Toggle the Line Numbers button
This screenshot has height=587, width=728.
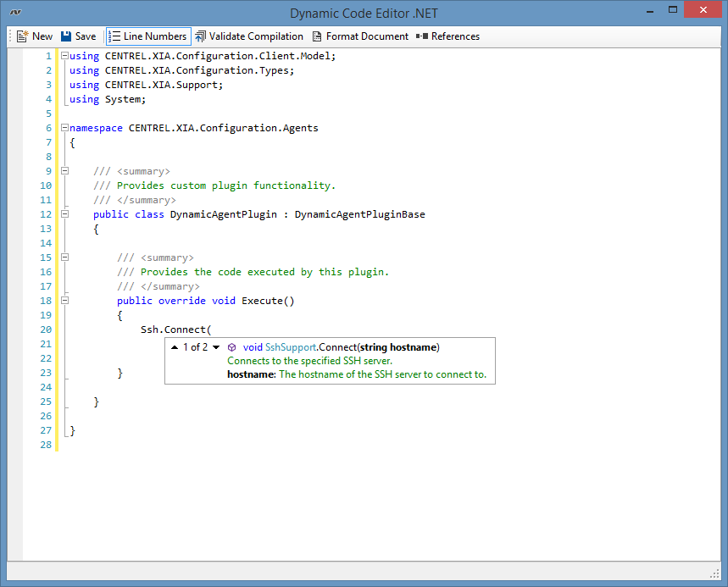click(148, 36)
